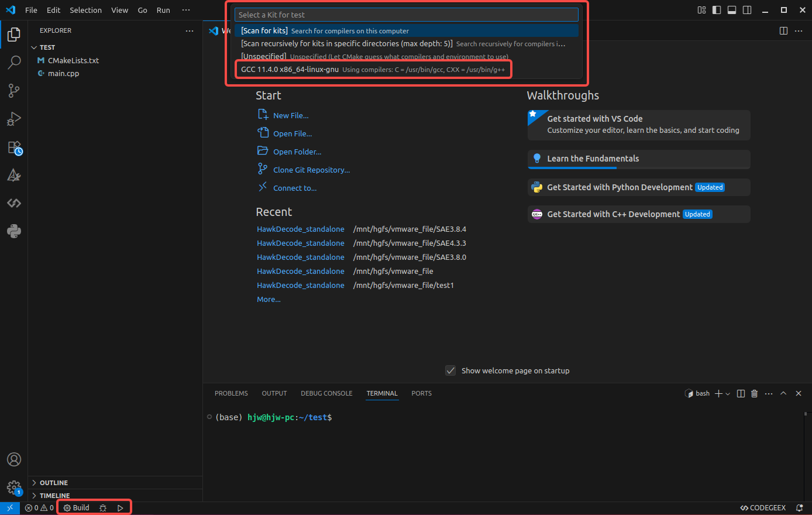
Task: Switch to the PROBLEMS tab
Action: tap(231, 394)
